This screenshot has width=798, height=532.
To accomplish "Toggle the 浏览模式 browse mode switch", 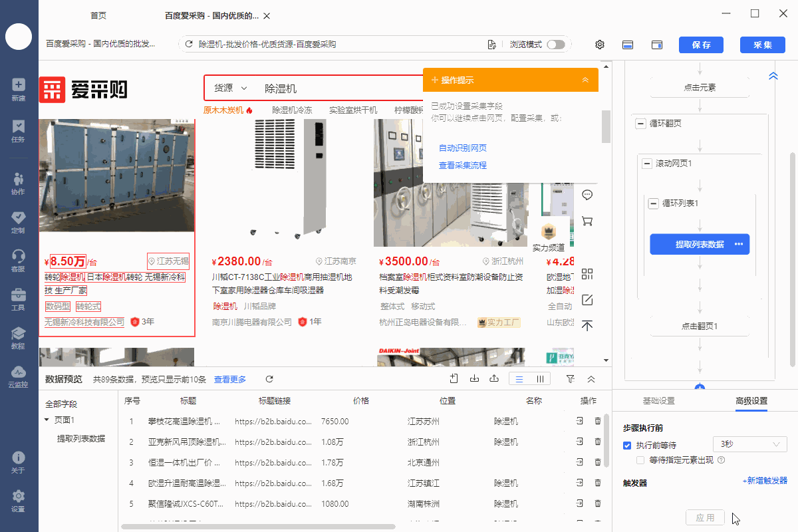I will click(x=556, y=45).
